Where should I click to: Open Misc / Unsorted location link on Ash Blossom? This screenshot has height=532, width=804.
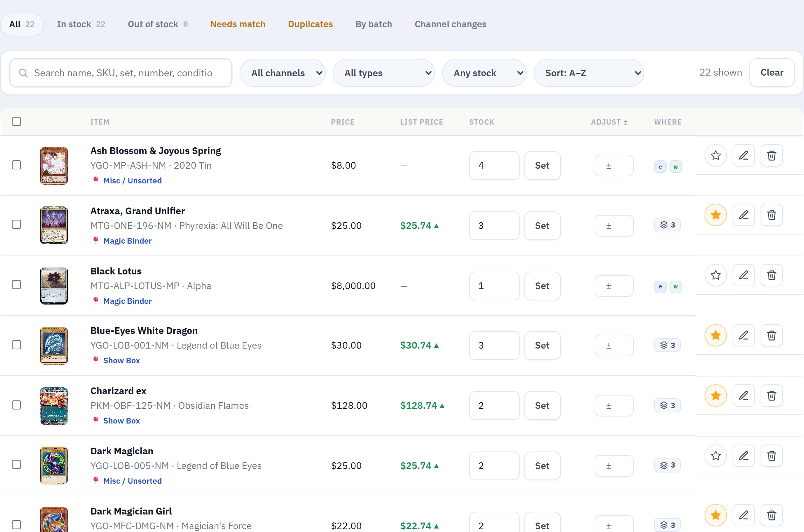point(132,181)
